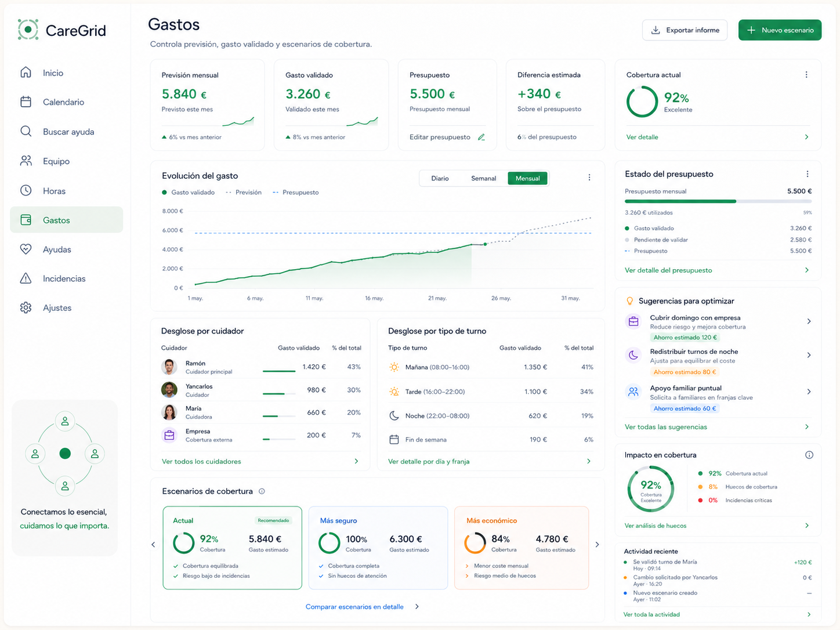
Task: Open Ver detalle del presupuesto link
Action: 668,270
